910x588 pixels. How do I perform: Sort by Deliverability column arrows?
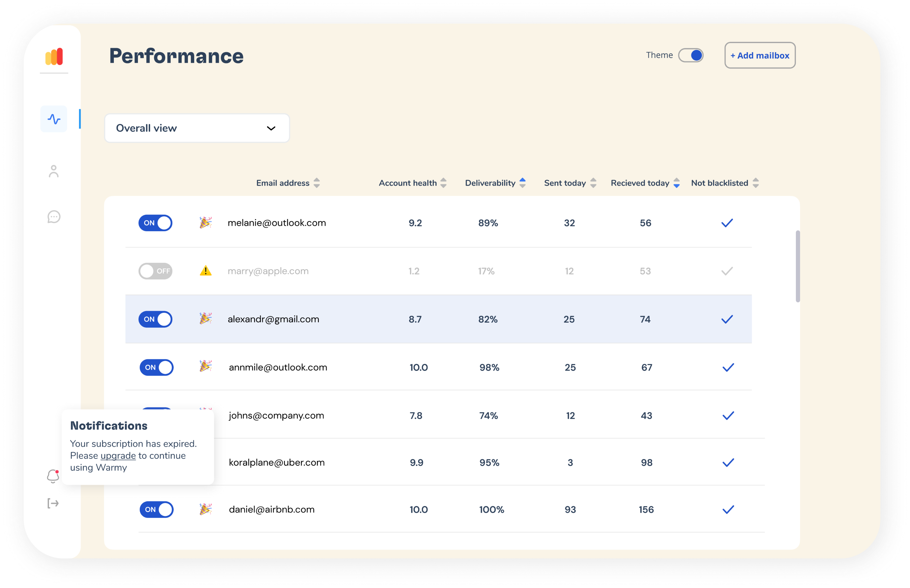pos(522,183)
